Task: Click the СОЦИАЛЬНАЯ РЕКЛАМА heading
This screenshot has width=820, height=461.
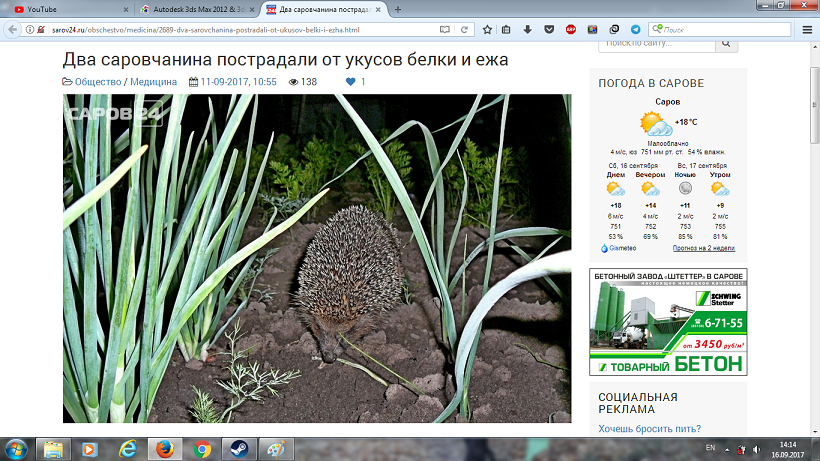Action: coord(638,403)
